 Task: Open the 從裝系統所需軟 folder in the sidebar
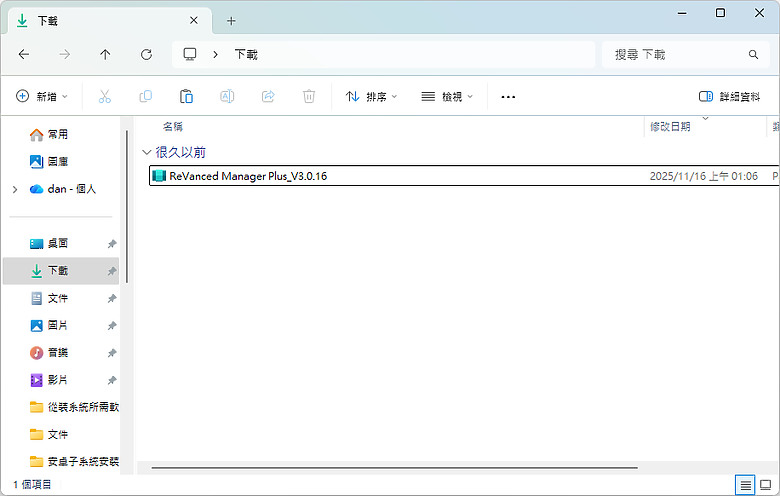pyautogui.click(x=74, y=407)
